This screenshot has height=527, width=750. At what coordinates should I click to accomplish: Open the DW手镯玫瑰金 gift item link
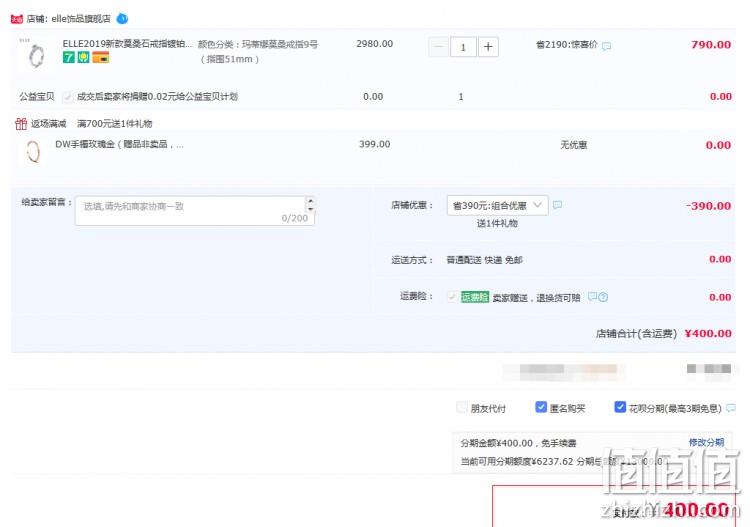coord(119,144)
